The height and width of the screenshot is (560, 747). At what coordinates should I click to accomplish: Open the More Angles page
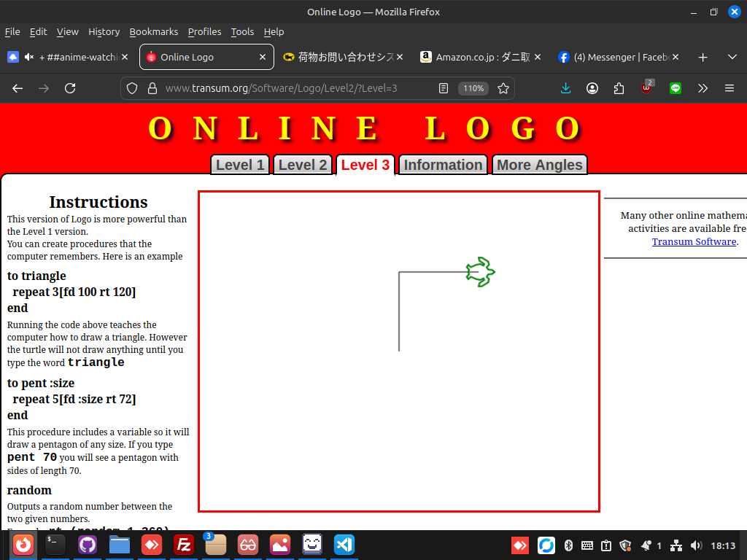[539, 165]
